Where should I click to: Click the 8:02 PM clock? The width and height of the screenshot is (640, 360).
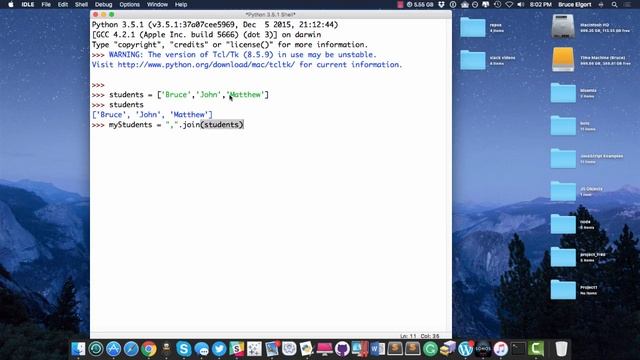tap(541, 4)
